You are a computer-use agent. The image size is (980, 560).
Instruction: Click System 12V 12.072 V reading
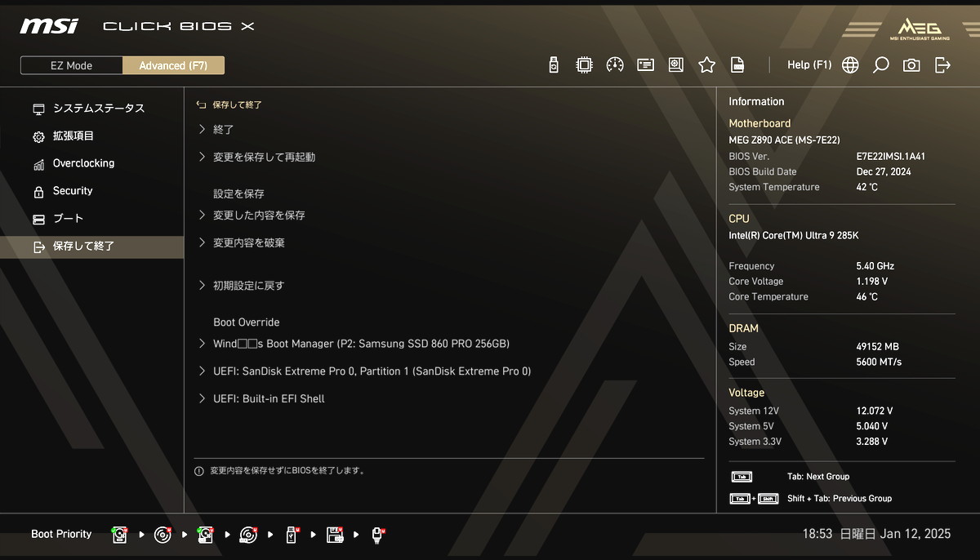pyautogui.click(x=875, y=411)
